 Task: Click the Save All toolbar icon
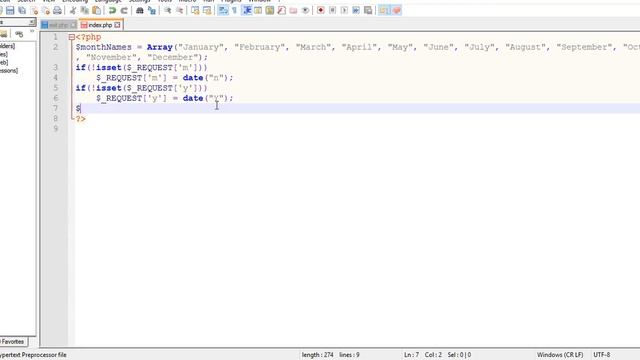point(22,11)
